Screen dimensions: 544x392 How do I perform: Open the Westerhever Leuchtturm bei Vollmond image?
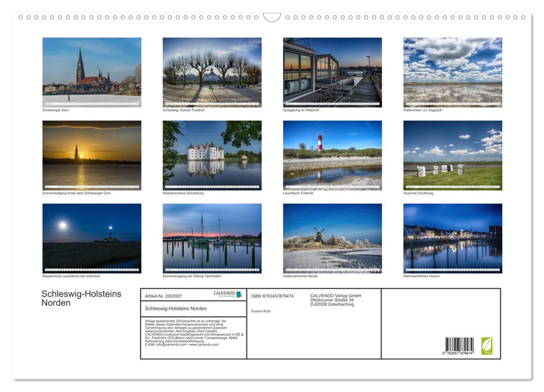[x=91, y=239]
